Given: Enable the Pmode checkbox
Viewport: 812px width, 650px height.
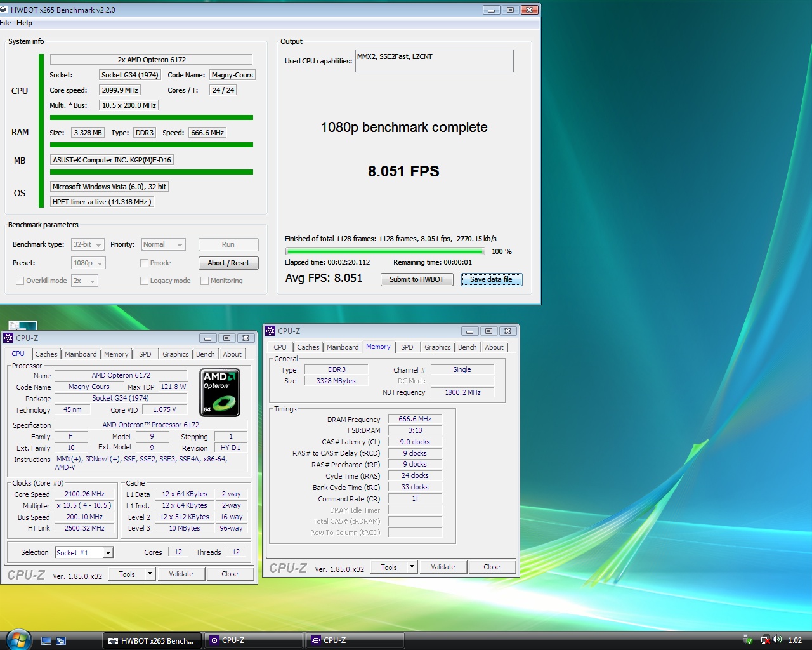Looking at the screenshot, I should pos(144,263).
